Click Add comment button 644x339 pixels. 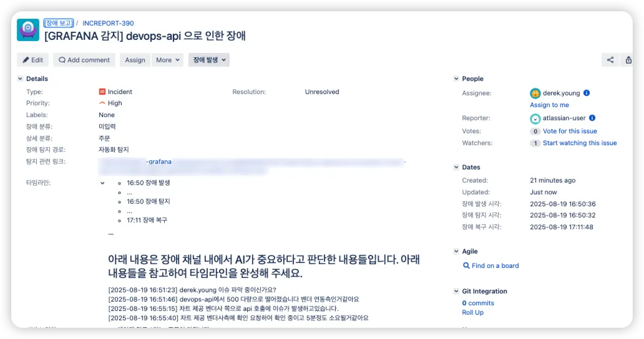[84, 60]
